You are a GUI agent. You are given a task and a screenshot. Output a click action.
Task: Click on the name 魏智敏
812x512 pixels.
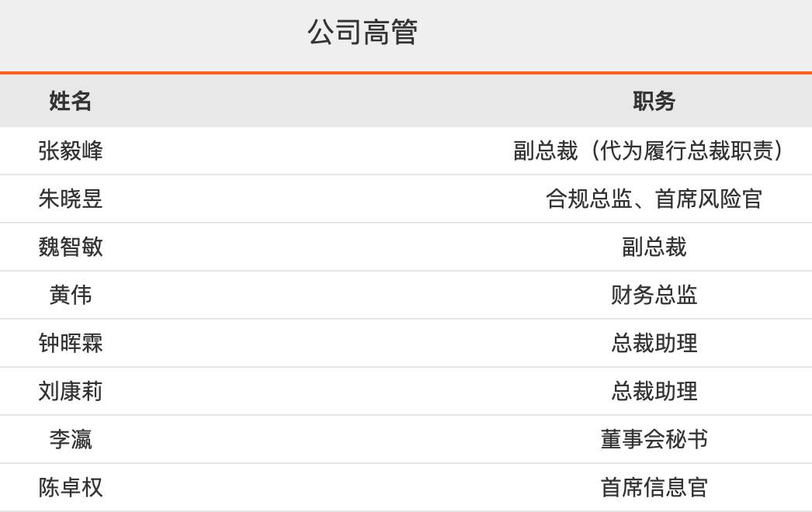[x=71, y=247]
